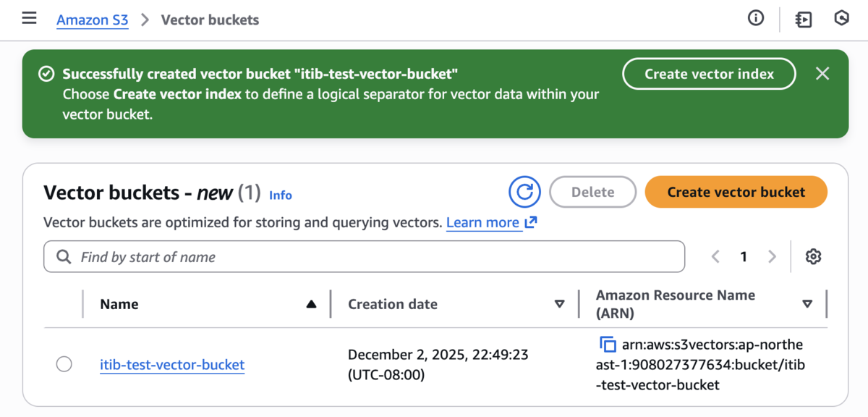Viewport: 868px width, 417px height.
Task: Go to next page of results
Action: (772, 256)
